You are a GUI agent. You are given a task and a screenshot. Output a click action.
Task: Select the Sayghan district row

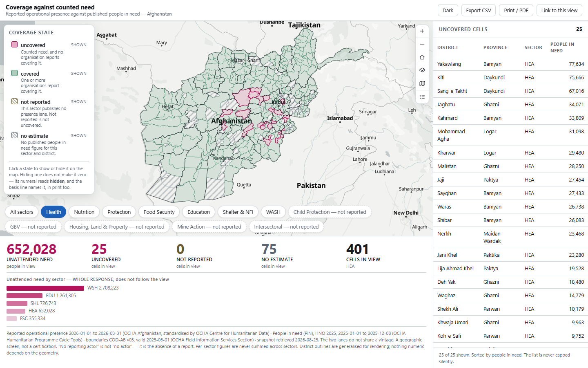510,193
